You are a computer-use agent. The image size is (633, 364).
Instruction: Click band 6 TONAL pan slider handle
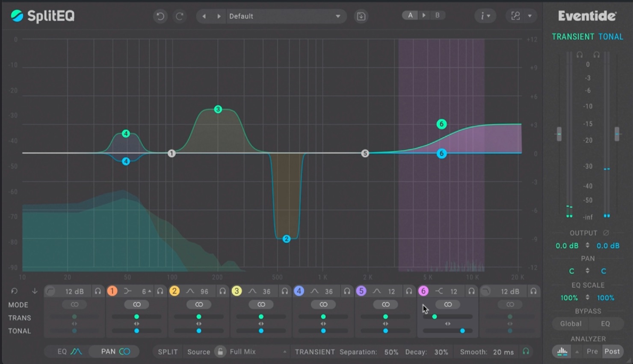[462, 331]
